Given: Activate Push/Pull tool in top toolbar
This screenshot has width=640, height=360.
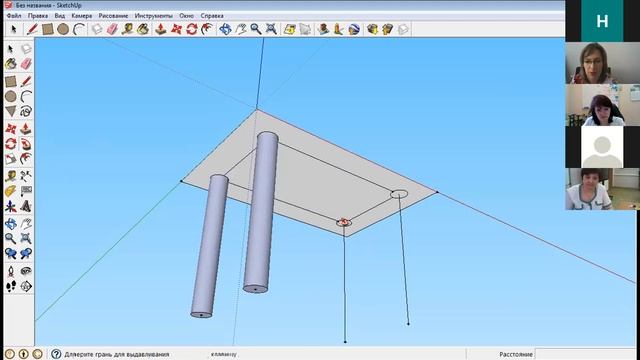Looking at the screenshot, I should pyautogui.click(x=160, y=29).
